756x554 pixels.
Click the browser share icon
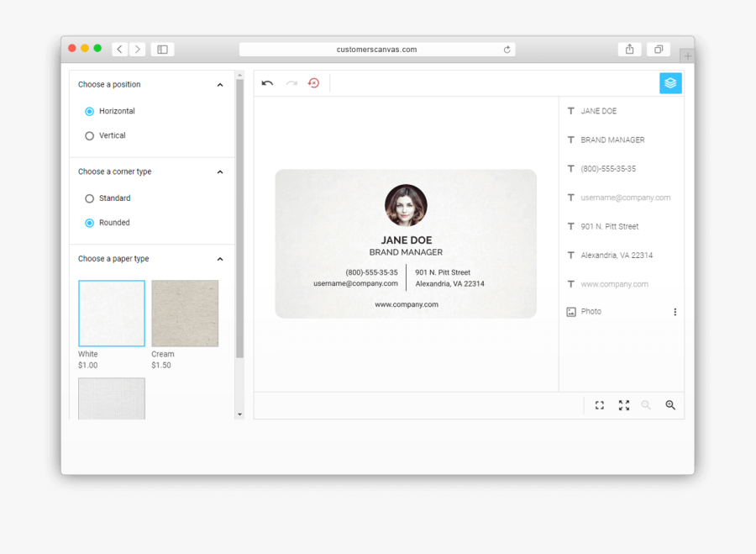click(629, 50)
